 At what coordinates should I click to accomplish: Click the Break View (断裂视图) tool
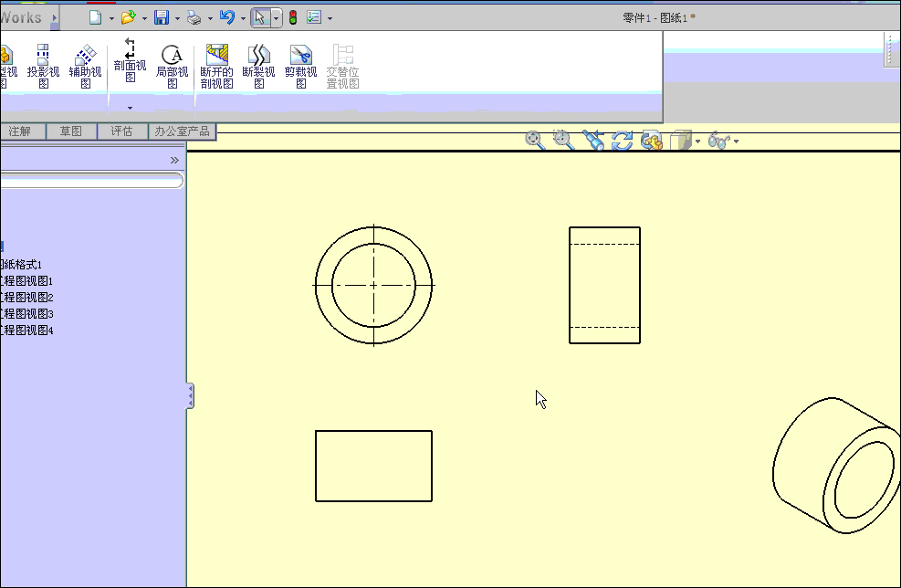coord(258,66)
